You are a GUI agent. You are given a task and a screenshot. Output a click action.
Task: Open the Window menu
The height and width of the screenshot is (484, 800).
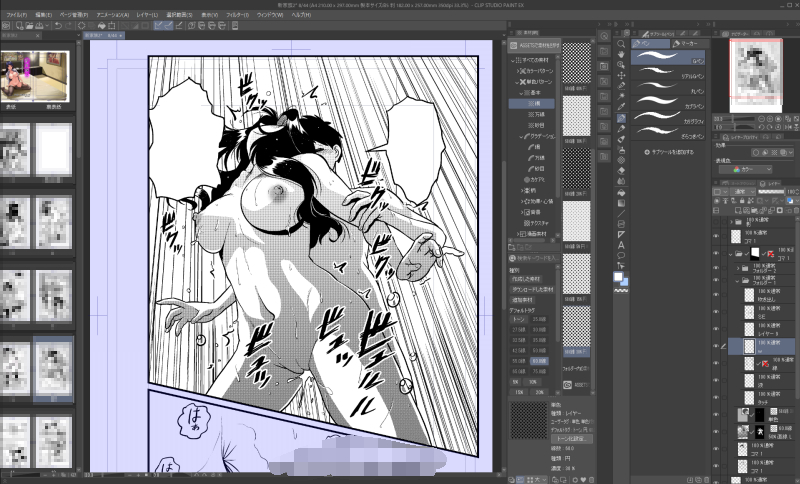[270, 15]
